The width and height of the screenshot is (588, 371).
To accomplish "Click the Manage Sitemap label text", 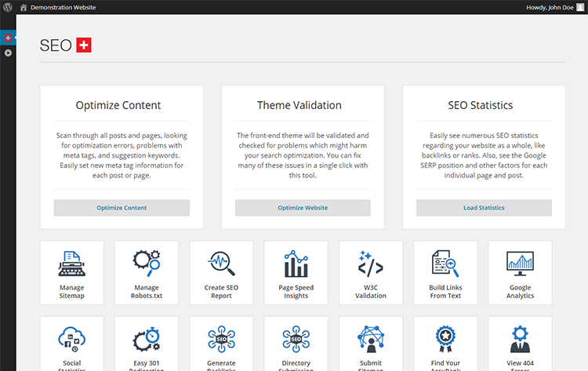I will click(x=71, y=292).
